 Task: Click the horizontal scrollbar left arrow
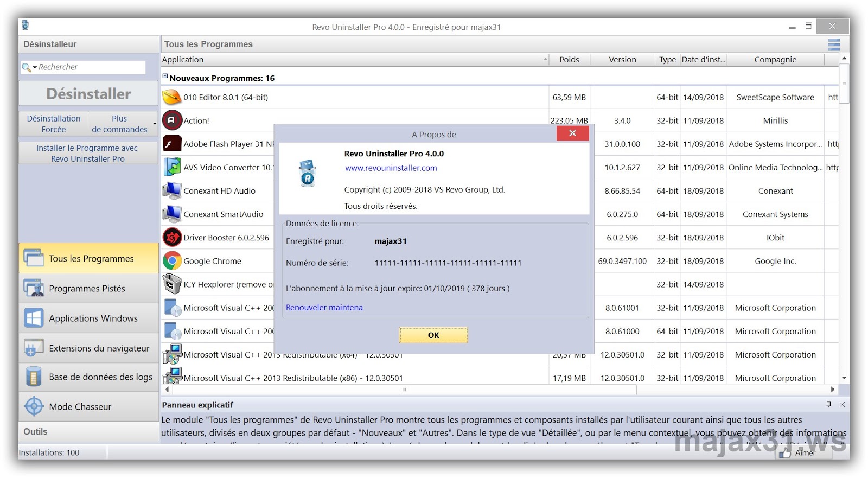[167, 390]
